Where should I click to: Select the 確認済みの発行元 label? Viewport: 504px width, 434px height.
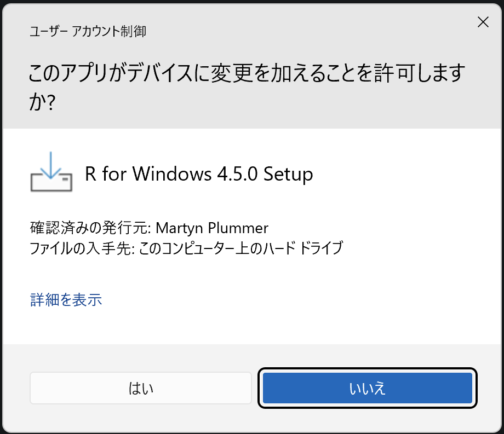(x=90, y=228)
